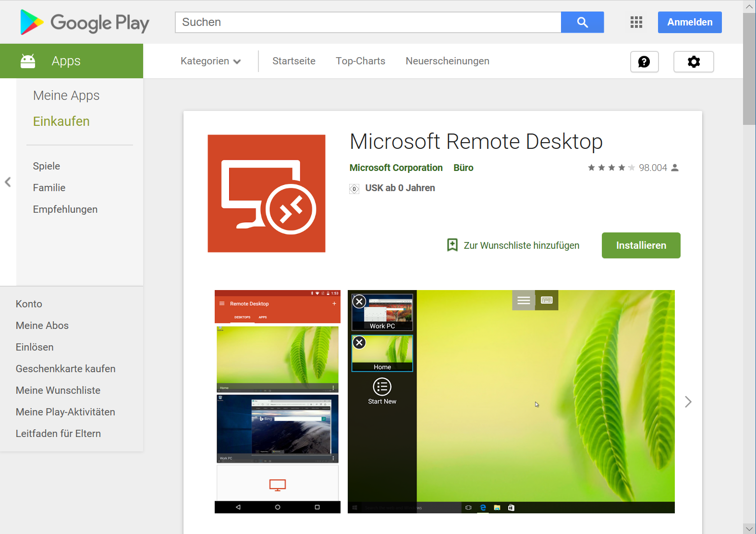Click the star rating display
This screenshot has height=534, width=756.
tap(611, 168)
